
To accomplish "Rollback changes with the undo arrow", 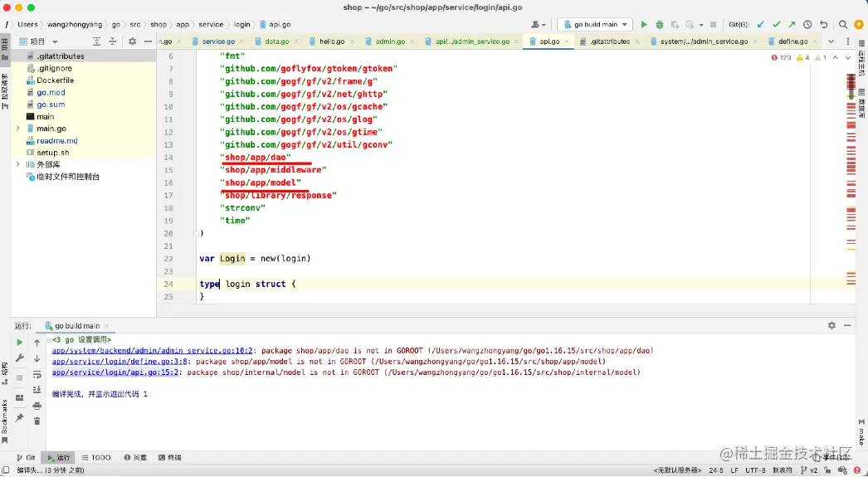I will pyautogui.click(x=824, y=24).
